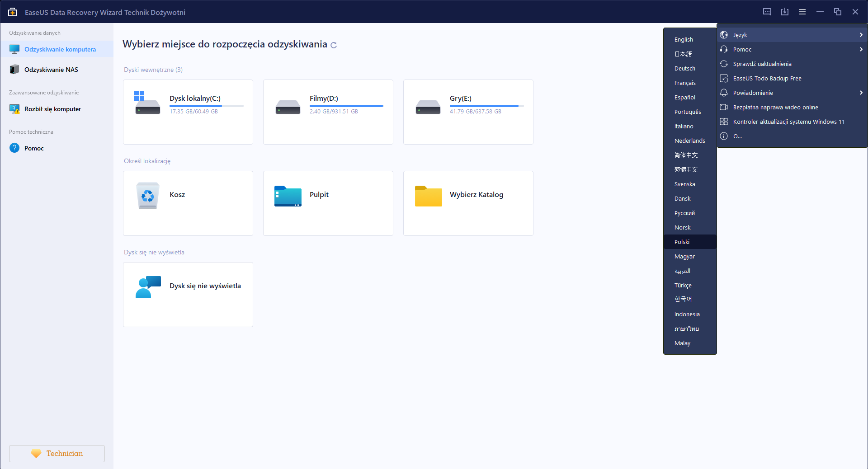The height and width of the screenshot is (469, 868).
Task: Click the Gry(E:) usage bar
Action: pyautogui.click(x=487, y=106)
